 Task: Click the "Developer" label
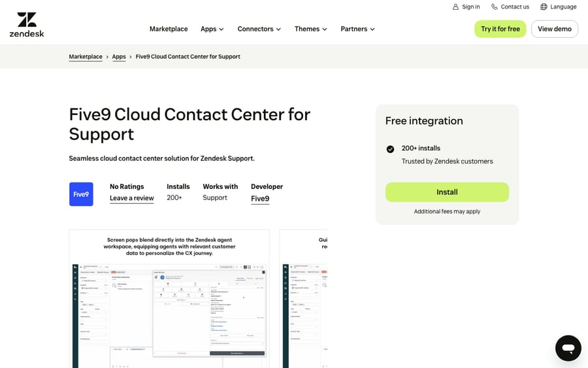tap(267, 186)
